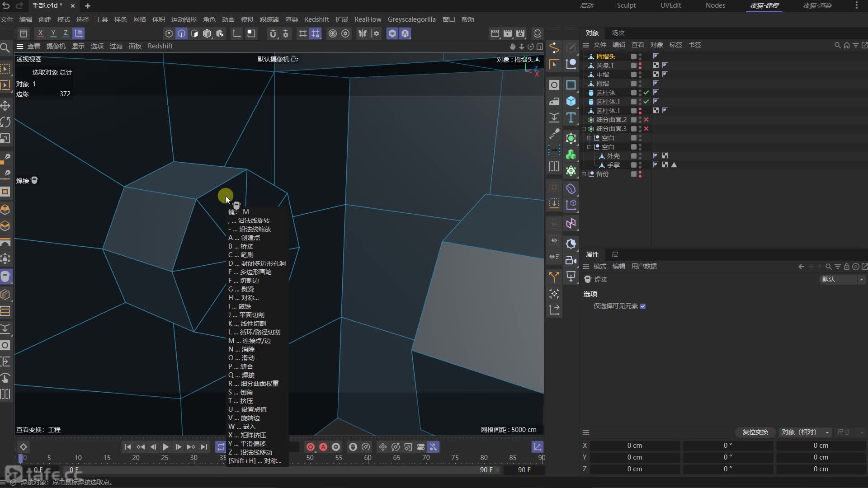This screenshot has height=488, width=868.
Task: Open Object Manager hamburger menu
Action: (586, 45)
